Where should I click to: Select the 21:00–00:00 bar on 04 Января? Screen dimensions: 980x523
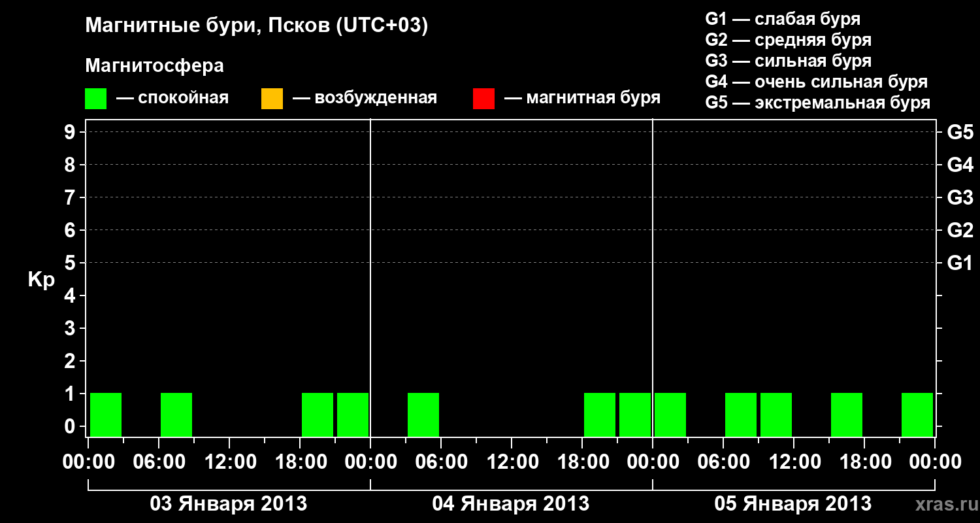tap(635, 414)
